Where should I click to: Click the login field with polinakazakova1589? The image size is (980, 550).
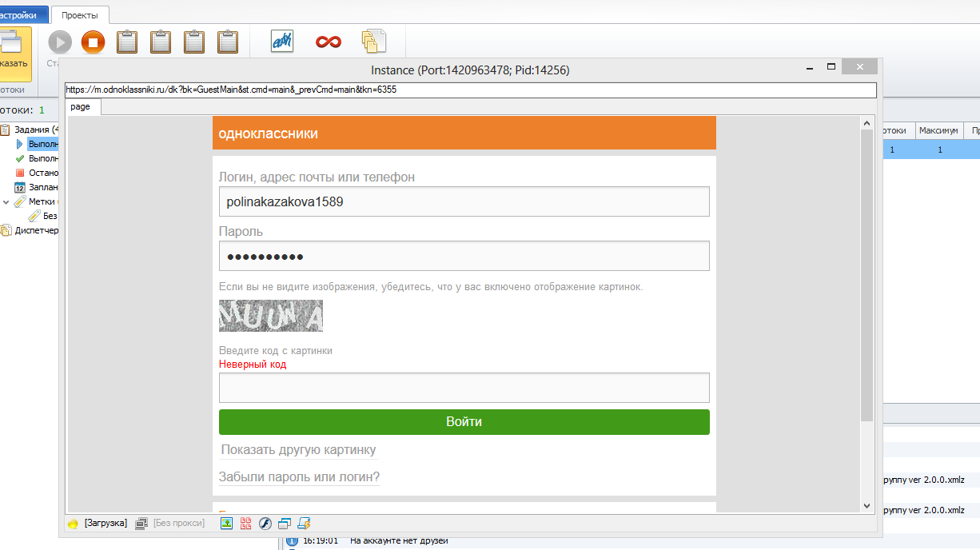coord(464,201)
